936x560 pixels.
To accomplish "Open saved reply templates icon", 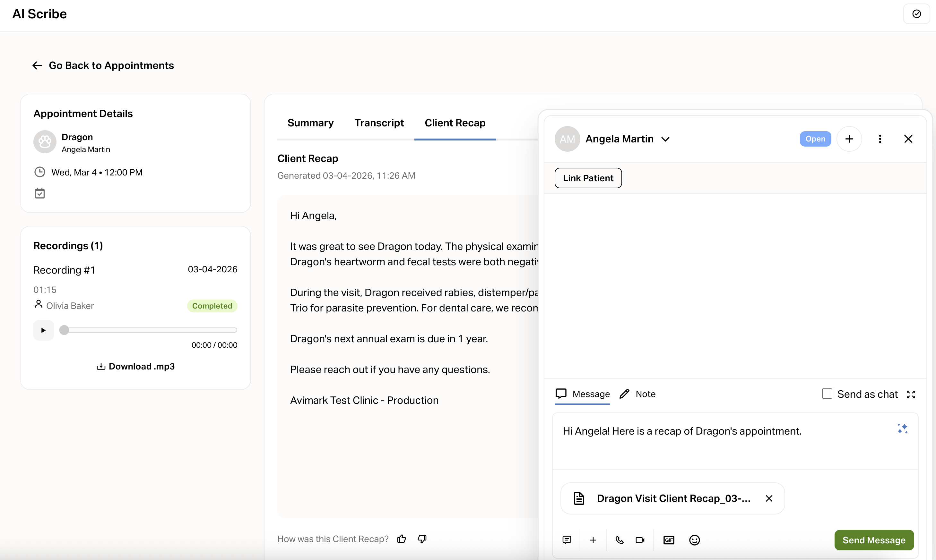I will click(567, 540).
